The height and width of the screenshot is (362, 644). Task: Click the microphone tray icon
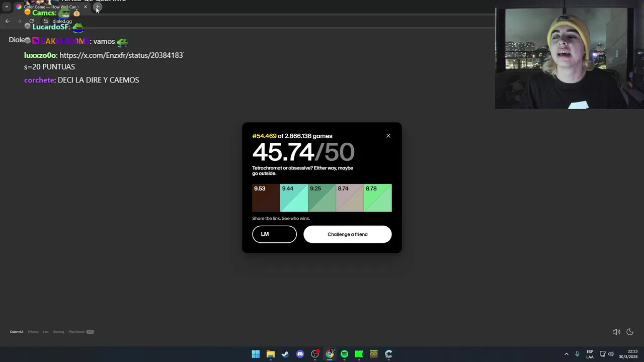click(577, 354)
